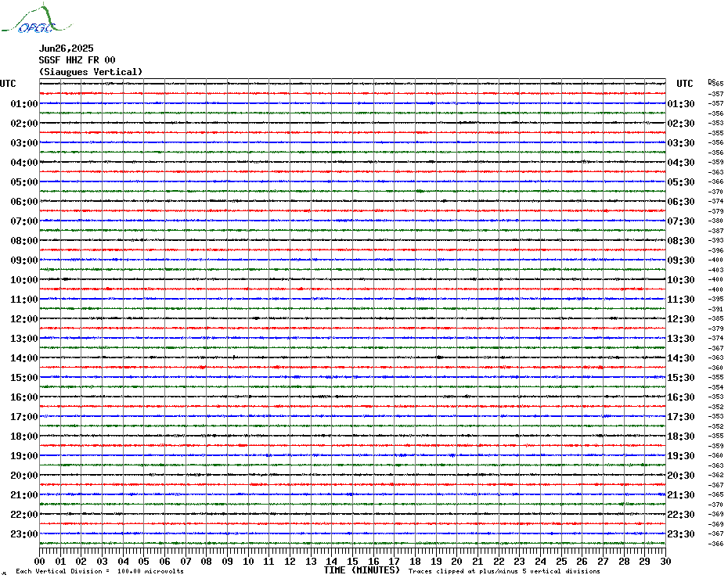Click the "11:30" right time label

(x=681, y=300)
